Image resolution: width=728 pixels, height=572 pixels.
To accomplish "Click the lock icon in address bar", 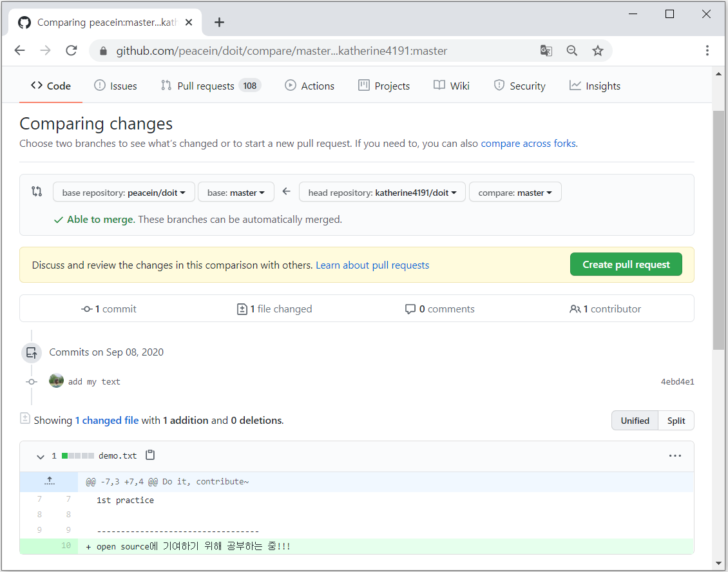I will click(x=104, y=51).
